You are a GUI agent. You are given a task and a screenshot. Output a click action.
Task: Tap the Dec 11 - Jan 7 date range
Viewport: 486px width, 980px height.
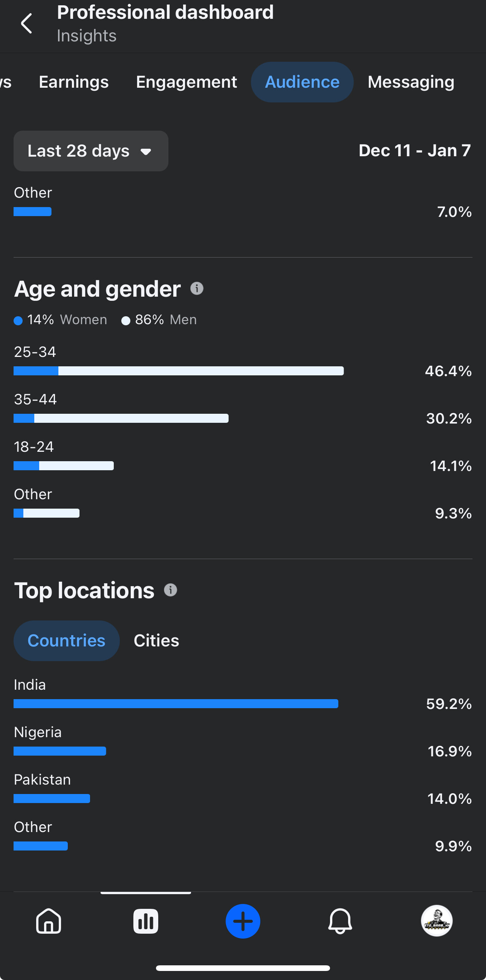pos(414,151)
